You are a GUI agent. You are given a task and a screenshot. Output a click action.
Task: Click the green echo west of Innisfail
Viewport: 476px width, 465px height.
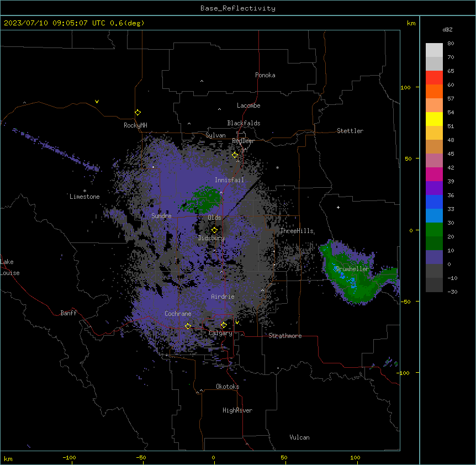click(203, 200)
